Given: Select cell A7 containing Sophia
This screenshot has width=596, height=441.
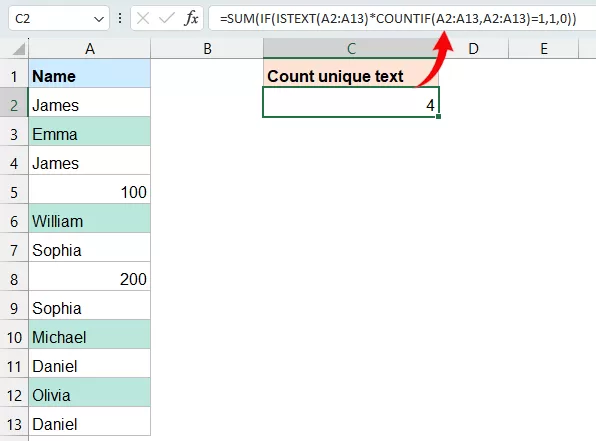Looking at the screenshot, I should tap(90, 247).
